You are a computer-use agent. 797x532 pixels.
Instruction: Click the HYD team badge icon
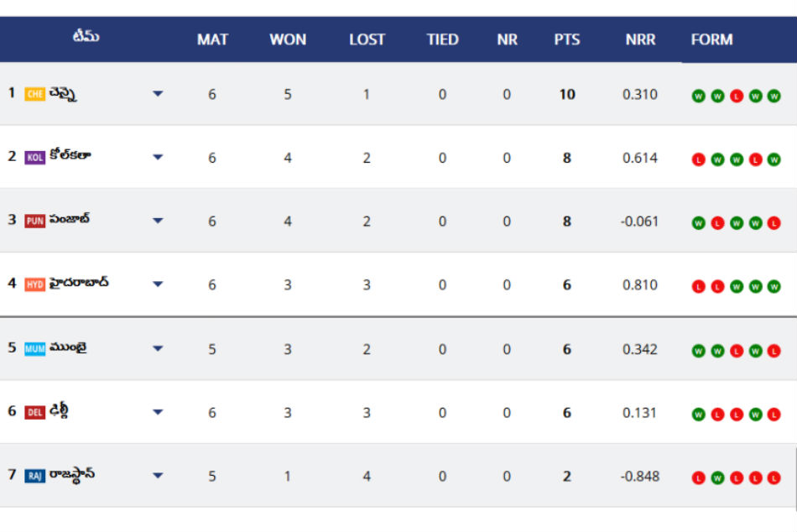click(34, 284)
